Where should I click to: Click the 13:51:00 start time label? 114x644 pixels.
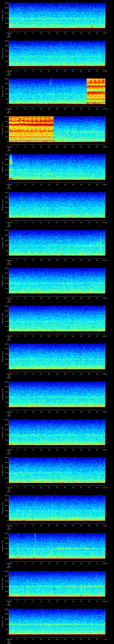[x=9, y=298]
